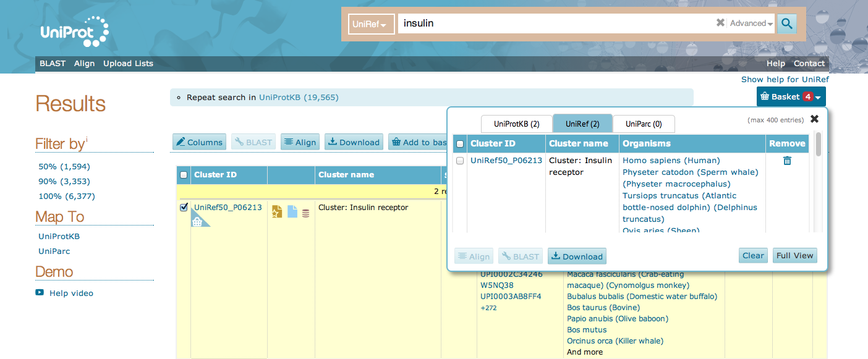The height and width of the screenshot is (359, 868).
Task: Map results to UniParc in sidebar
Action: [54, 251]
